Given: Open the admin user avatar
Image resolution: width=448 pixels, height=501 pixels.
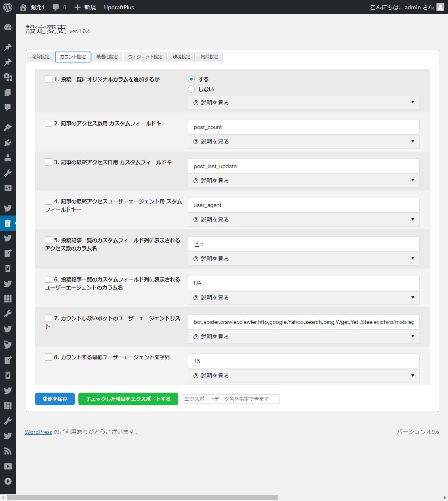Looking at the screenshot, I should pyautogui.click(x=440, y=7).
